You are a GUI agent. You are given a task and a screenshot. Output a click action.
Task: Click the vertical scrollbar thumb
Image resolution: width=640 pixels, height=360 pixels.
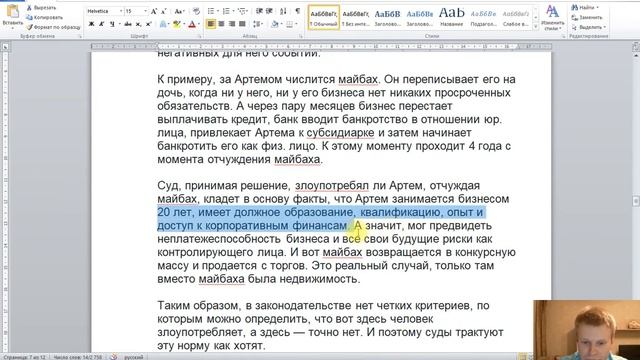pyautogui.click(x=636, y=201)
